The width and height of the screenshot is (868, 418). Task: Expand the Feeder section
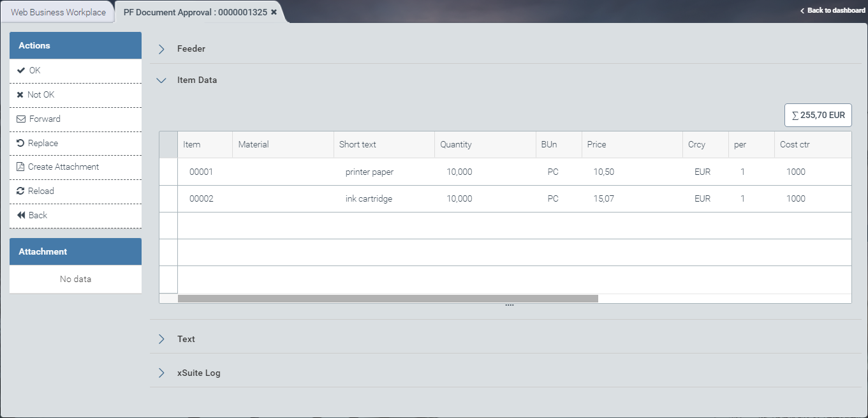tap(161, 49)
